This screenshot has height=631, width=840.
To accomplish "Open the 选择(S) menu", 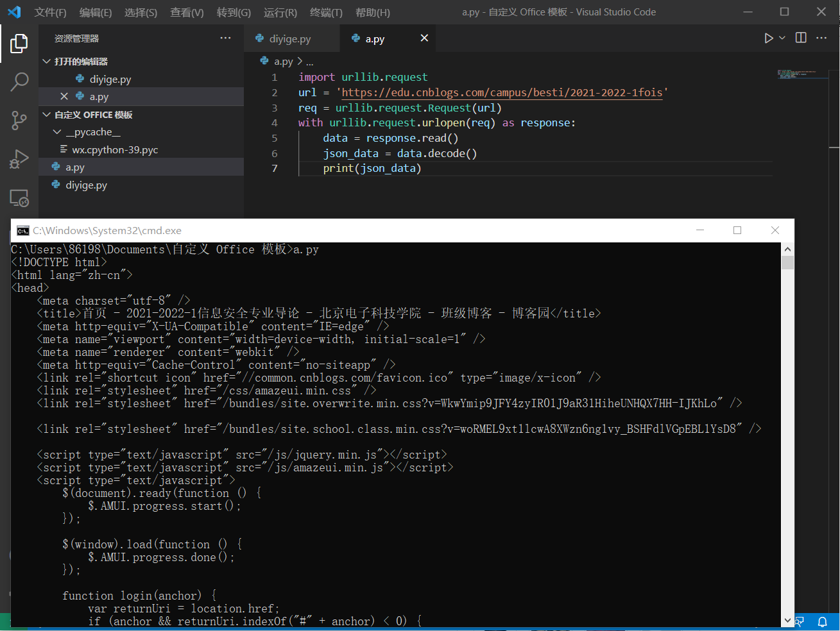I will pyautogui.click(x=141, y=12).
